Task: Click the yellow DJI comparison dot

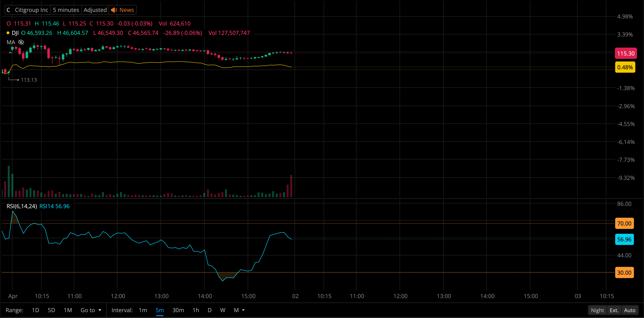Action: [8, 33]
